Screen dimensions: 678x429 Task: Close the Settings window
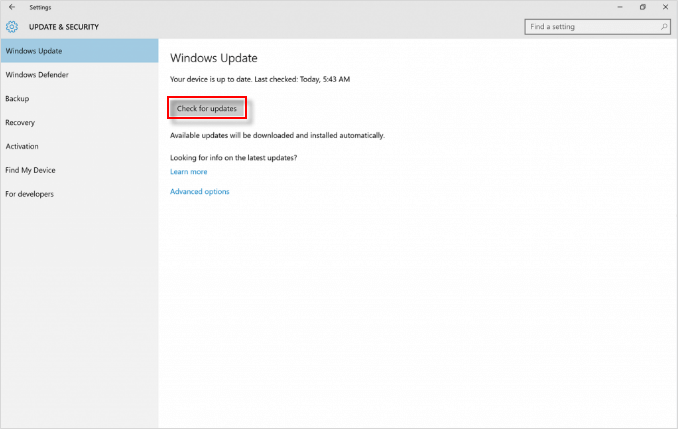point(665,7)
